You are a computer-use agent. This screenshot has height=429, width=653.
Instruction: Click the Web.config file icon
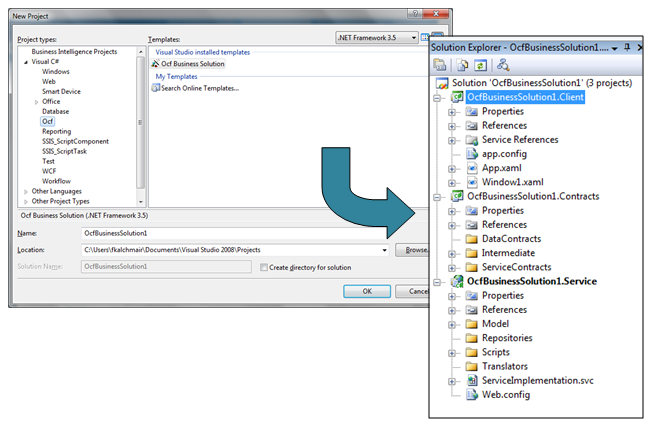(472, 394)
